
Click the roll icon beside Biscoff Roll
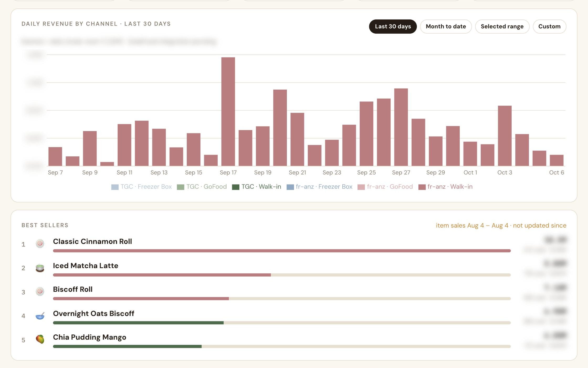[40, 292]
